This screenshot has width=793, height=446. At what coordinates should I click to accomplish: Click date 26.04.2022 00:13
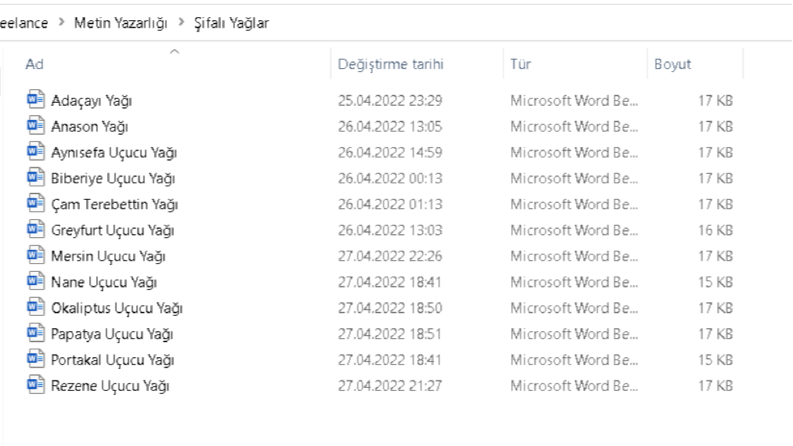coord(390,179)
